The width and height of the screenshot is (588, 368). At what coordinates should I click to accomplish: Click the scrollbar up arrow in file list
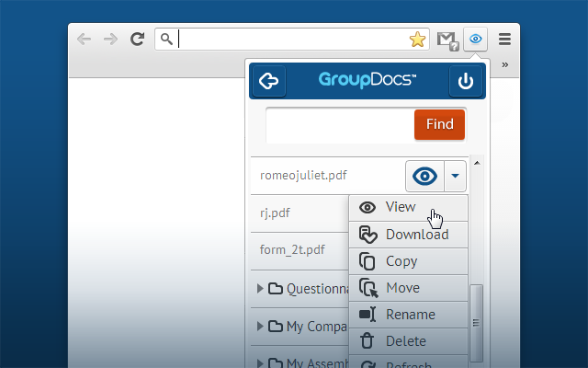tap(477, 163)
